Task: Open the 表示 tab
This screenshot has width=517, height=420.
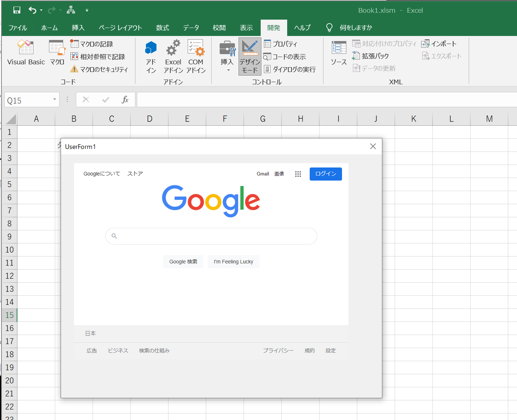Action: pyautogui.click(x=246, y=28)
